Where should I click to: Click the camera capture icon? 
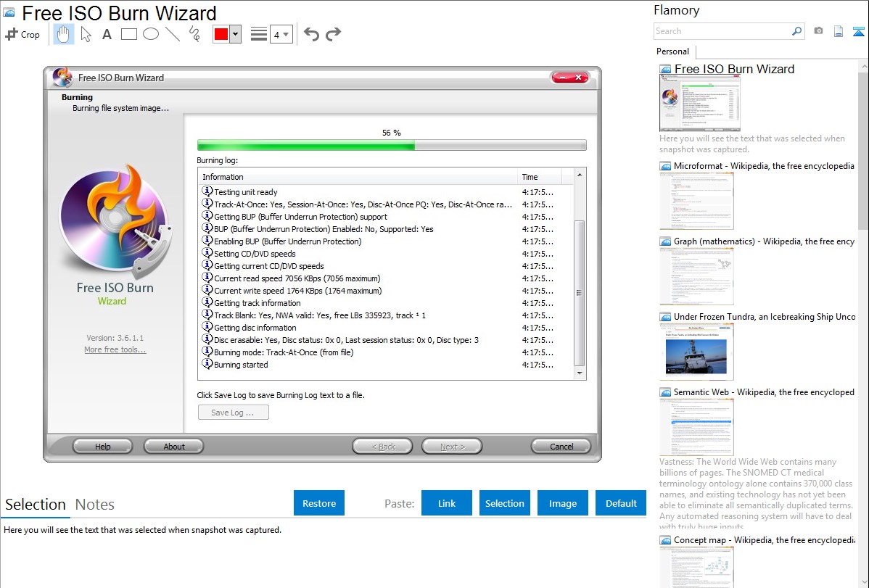[x=818, y=31]
